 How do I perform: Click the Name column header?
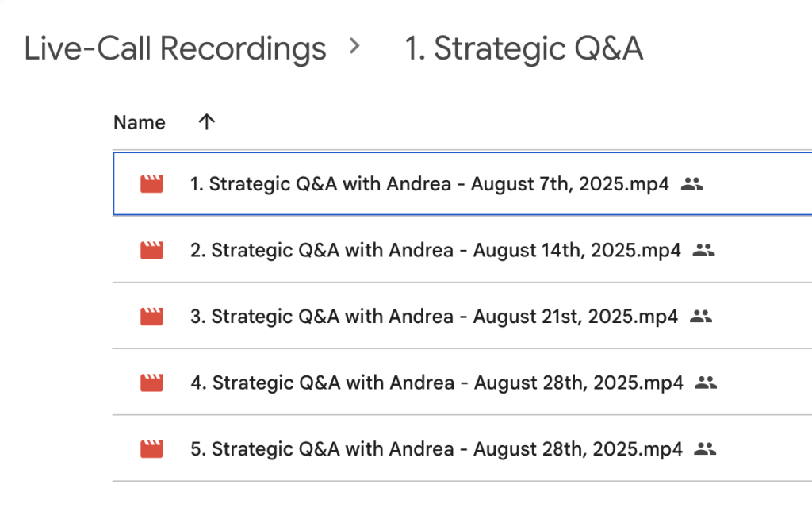click(140, 122)
